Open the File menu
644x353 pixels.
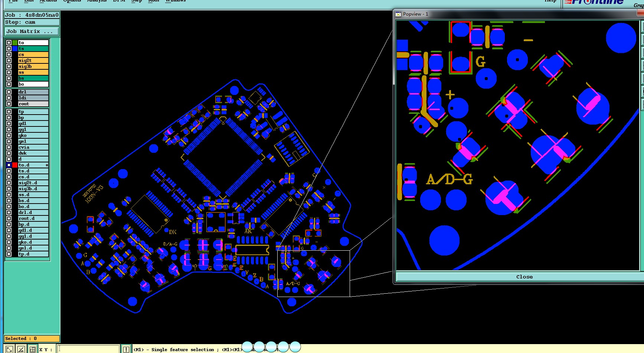tap(13, 1)
